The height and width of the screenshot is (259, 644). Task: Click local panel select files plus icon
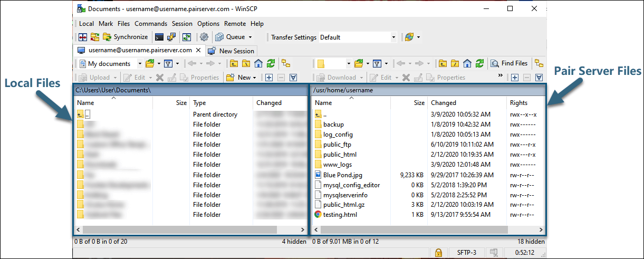coord(268,78)
